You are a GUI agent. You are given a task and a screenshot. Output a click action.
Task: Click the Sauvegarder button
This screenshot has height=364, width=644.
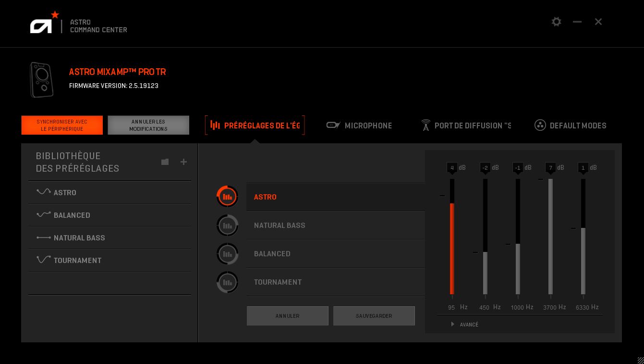coord(374,316)
